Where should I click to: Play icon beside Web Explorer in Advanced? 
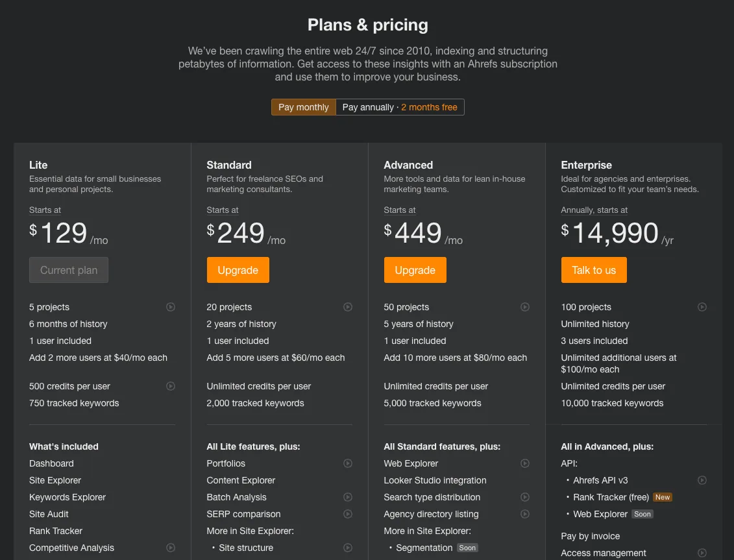[x=525, y=463]
